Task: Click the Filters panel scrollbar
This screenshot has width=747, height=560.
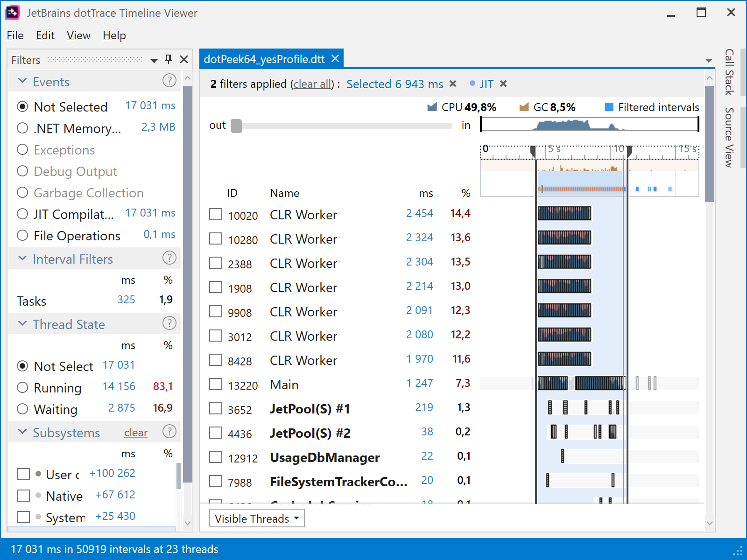Action: click(188, 284)
